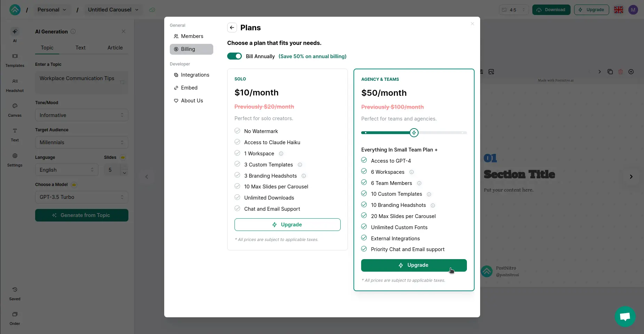The height and width of the screenshot is (334, 644).
Task: Open the Tone/Mood dropdown showing Informative
Action: (x=82, y=115)
